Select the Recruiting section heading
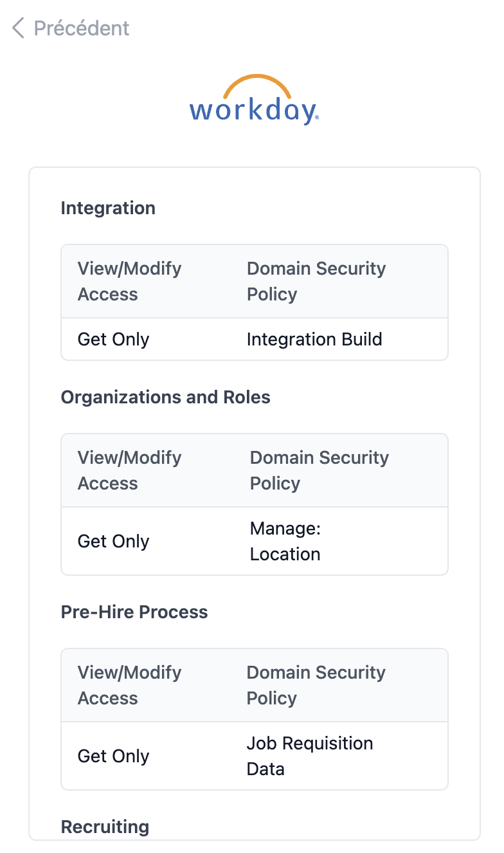Image resolution: width=504 pixels, height=853 pixels. (105, 827)
